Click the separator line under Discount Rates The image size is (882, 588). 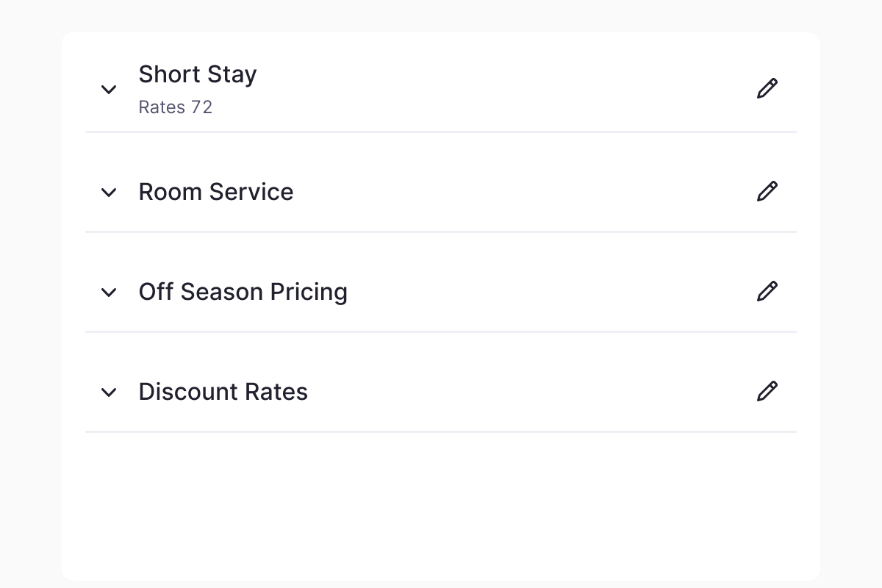point(441,432)
